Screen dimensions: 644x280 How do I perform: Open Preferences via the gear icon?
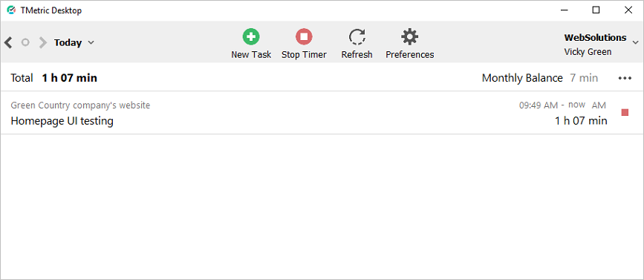409,36
